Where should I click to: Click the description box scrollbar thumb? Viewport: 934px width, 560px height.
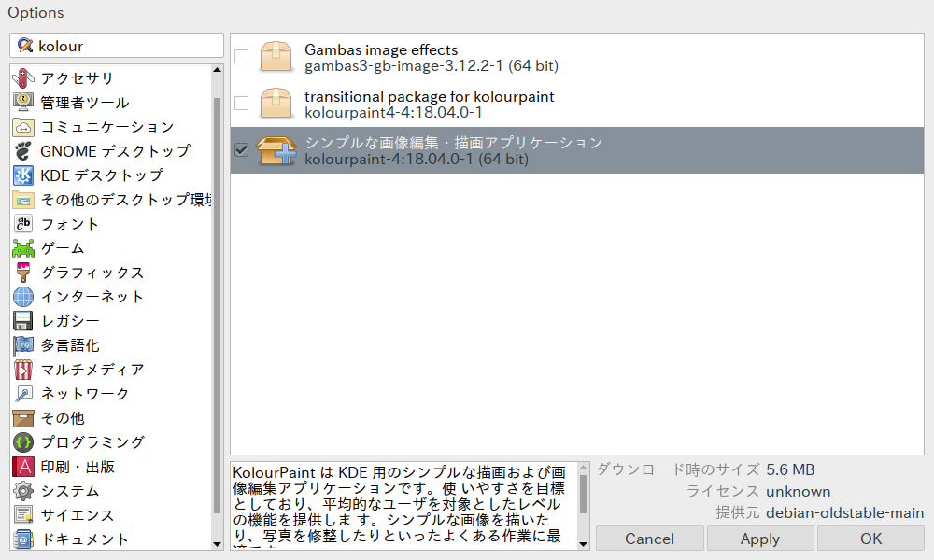(x=583, y=494)
